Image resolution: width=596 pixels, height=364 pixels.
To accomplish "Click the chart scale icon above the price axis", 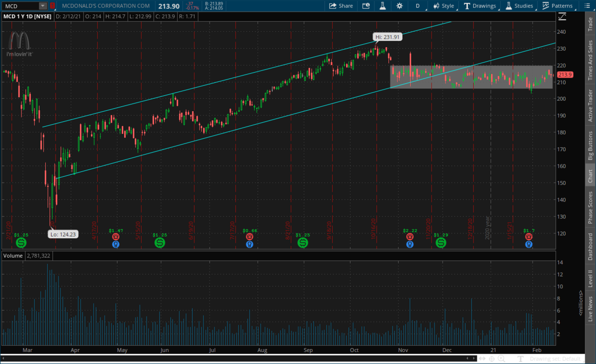I will point(562,16).
